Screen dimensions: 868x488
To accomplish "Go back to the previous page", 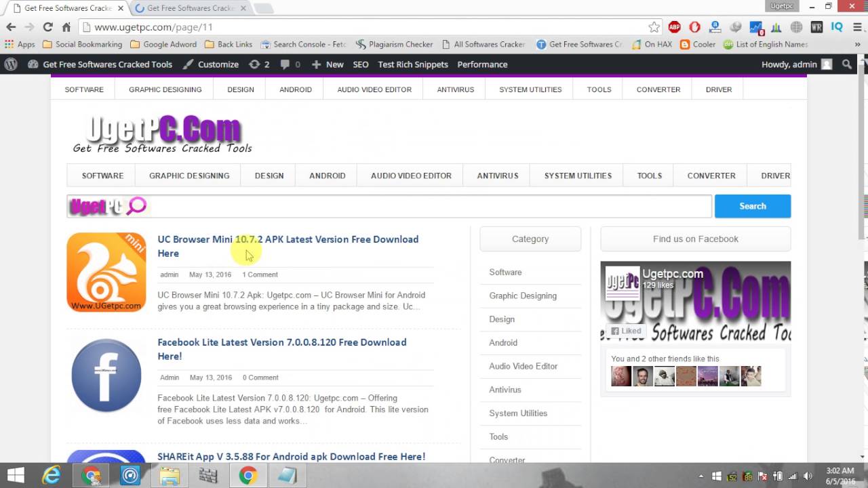I will (11, 27).
